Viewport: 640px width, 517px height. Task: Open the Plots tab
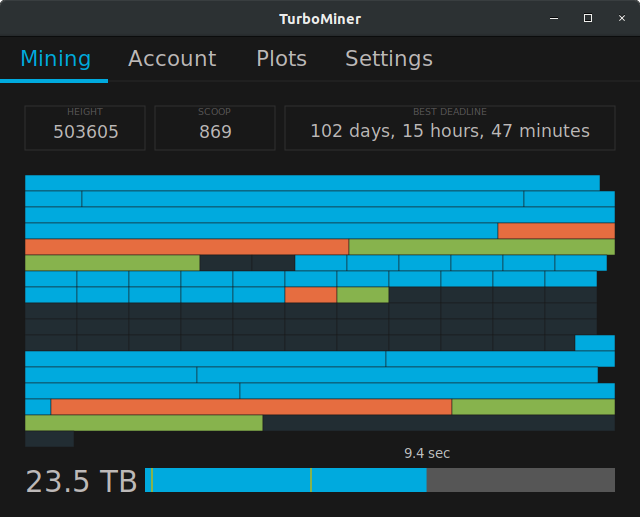click(x=281, y=59)
